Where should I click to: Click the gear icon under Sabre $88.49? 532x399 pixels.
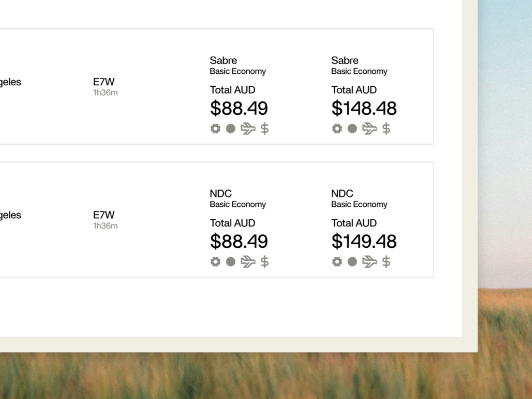tap(215, 129)
